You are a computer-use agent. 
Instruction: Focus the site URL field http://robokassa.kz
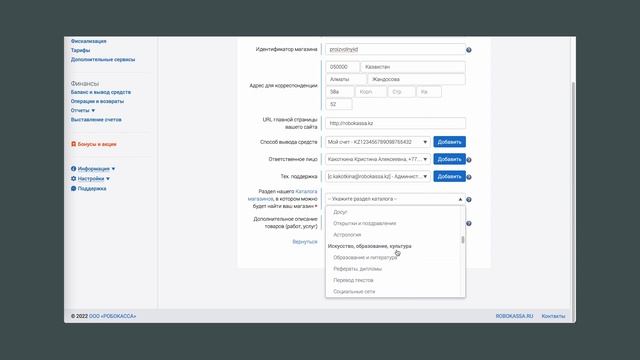point(395,123)
